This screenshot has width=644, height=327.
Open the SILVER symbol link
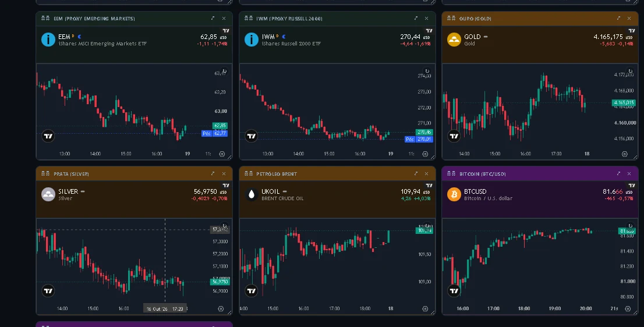tap(68, 191)
